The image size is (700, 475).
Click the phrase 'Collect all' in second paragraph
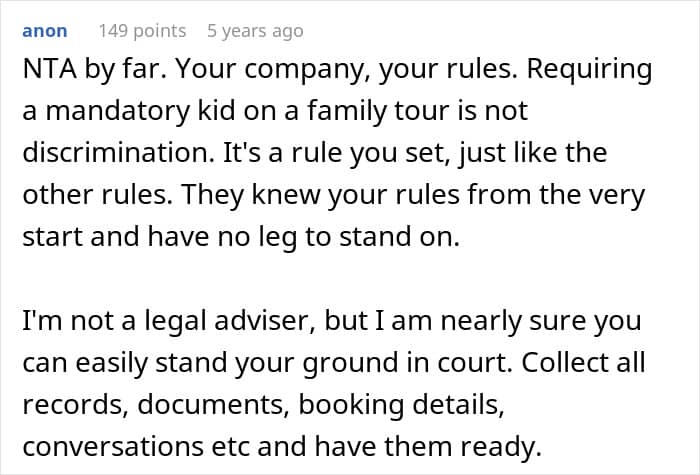pyautogui.click(x=583, y=362)
